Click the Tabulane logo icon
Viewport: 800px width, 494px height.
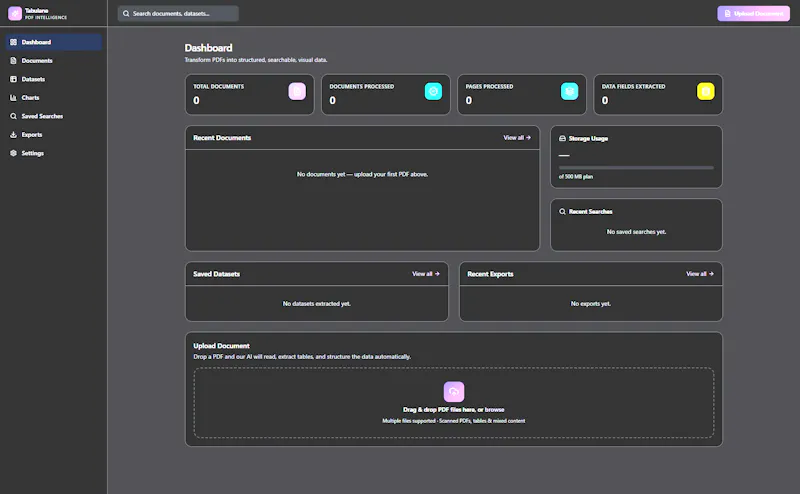15,13
